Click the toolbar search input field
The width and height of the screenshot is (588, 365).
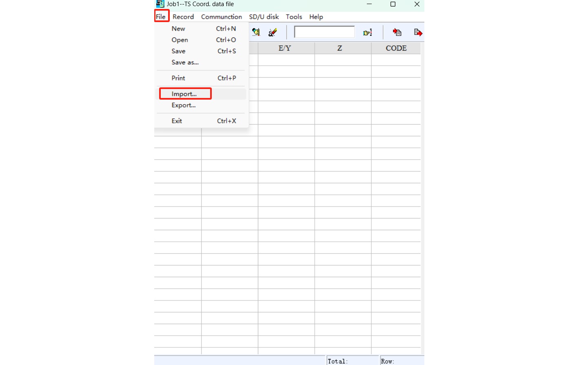click(324, 32)
